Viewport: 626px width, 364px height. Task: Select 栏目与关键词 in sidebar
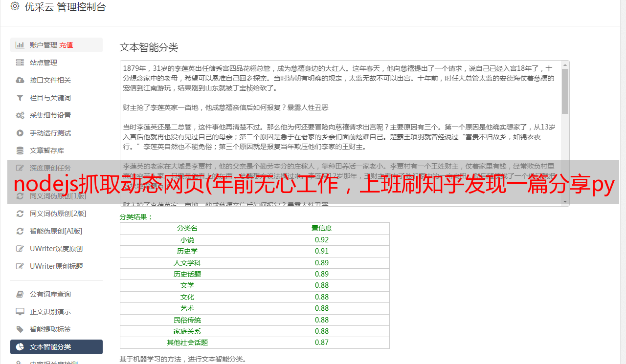56,98
